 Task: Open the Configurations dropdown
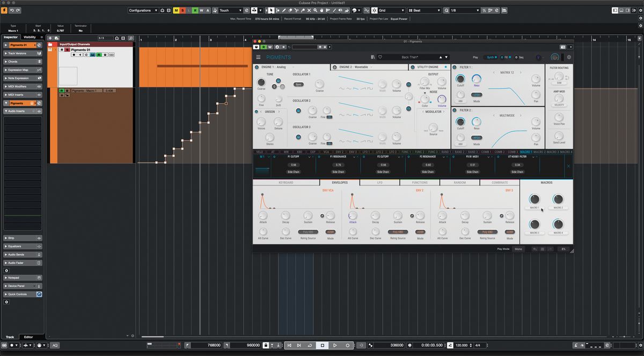[142, 10]
